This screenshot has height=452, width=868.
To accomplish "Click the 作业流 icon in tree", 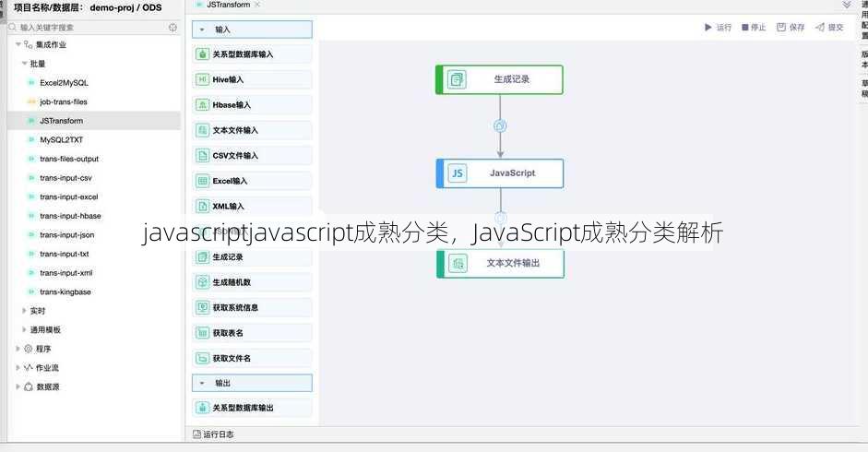I will point(29,367).
